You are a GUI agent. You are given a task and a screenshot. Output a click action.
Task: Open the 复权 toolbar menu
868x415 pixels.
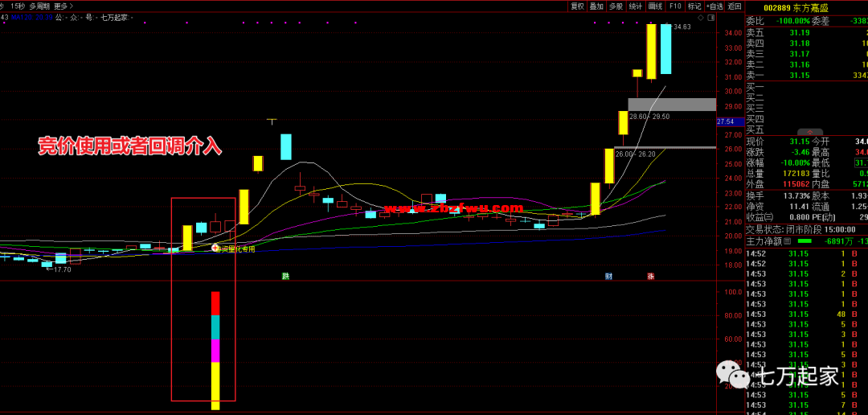577,6
